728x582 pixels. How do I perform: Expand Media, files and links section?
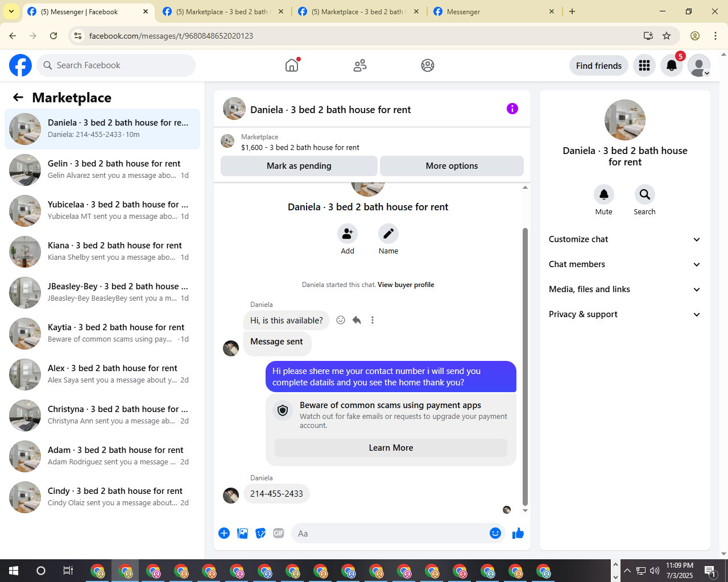click(x=625, y=289)
